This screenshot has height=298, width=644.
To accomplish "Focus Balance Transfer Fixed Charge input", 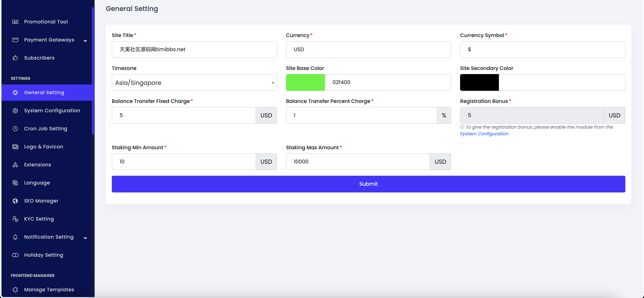I will coord(184,115).
